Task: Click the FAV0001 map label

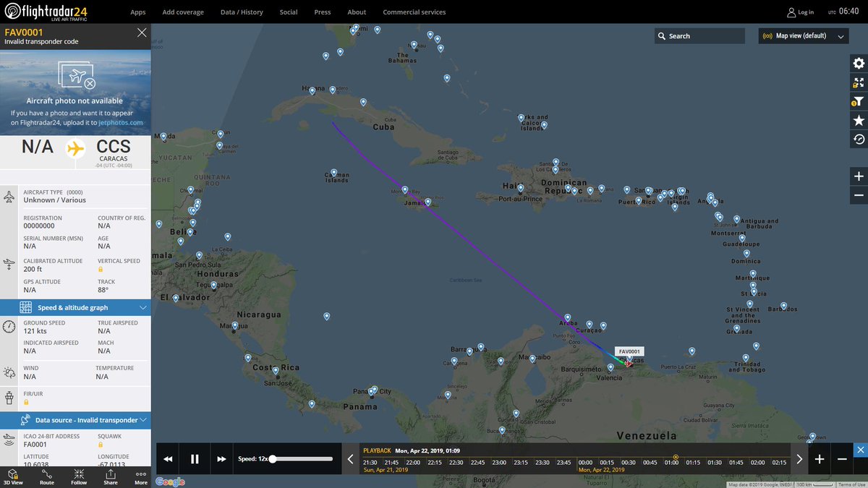Action: pyautogui.click(x=629, y=351)
